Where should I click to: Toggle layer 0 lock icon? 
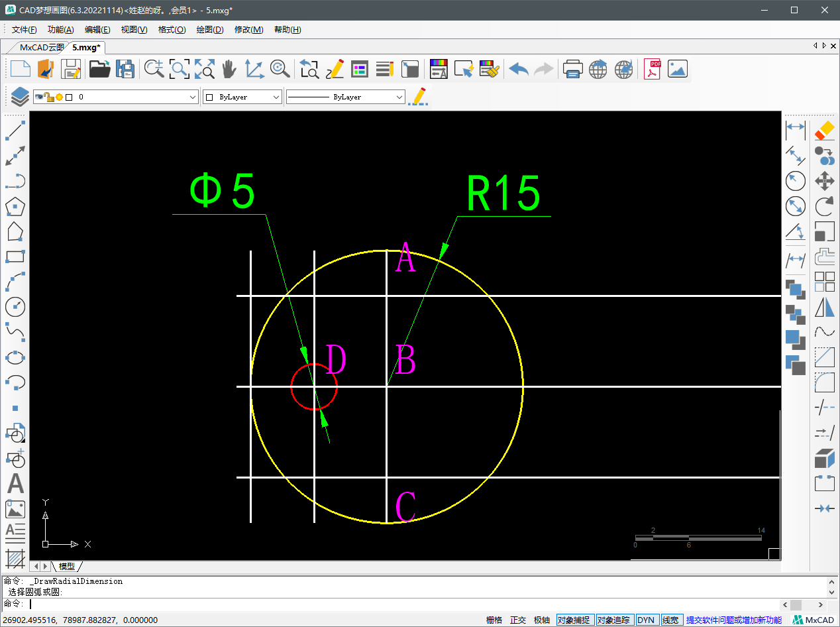click(49, 97)
